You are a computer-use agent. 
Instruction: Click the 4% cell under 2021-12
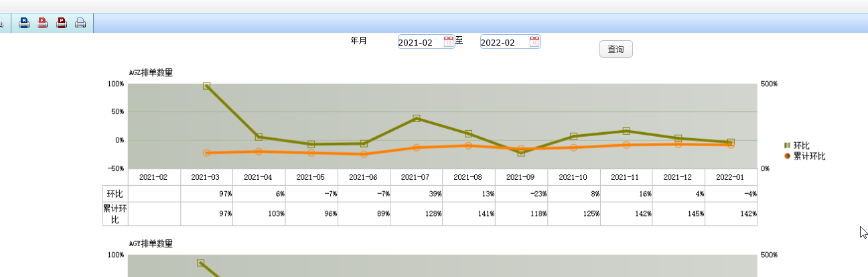pyautogui.click(x=679, y=193)
